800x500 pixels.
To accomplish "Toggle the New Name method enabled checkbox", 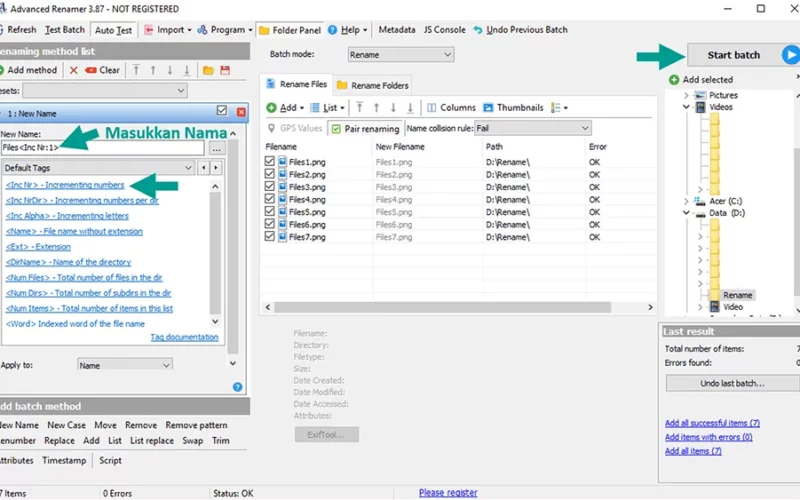I will pyautogui.click(x=221, y=110).
